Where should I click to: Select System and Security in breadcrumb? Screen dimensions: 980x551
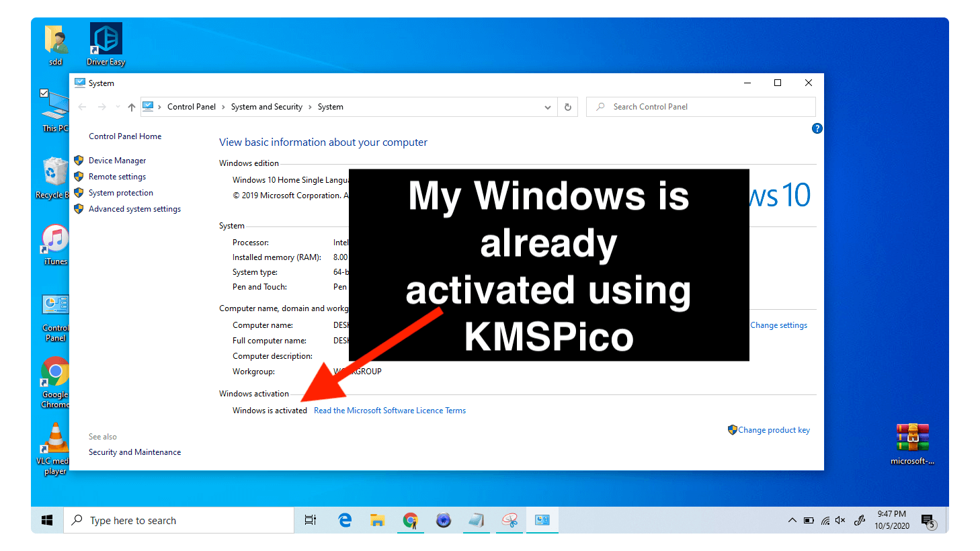tap(266, 107)
